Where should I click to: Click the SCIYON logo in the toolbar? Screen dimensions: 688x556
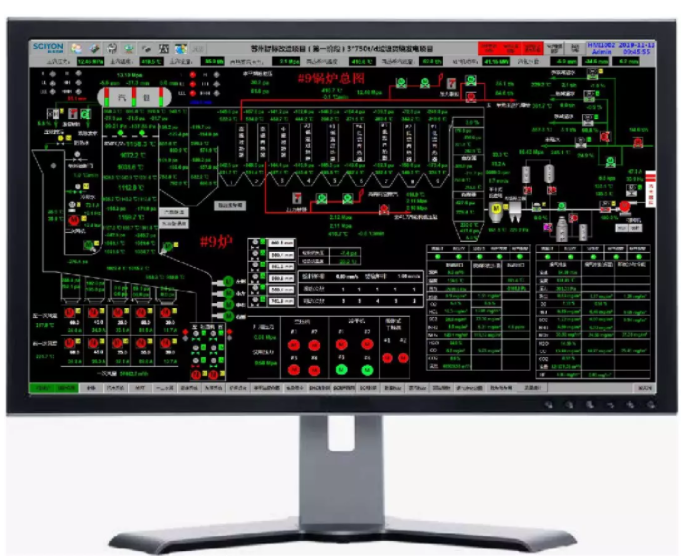coord(46,47)
